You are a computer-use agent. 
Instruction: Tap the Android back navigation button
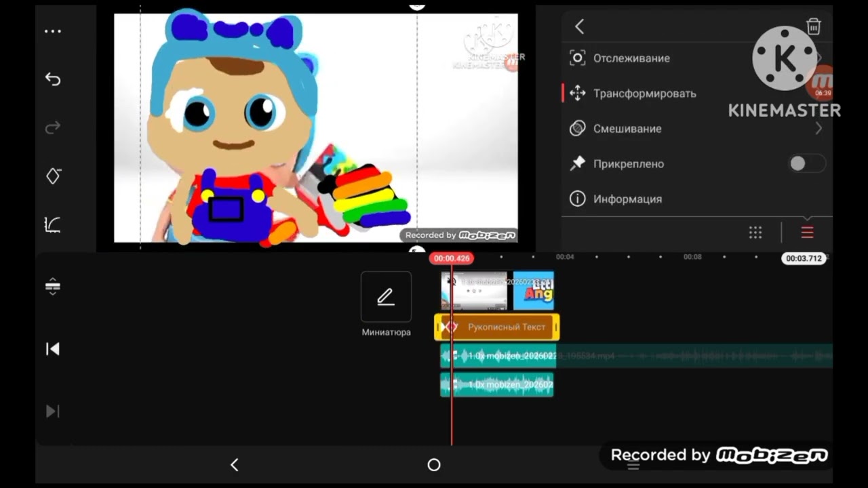click(235, 465)
